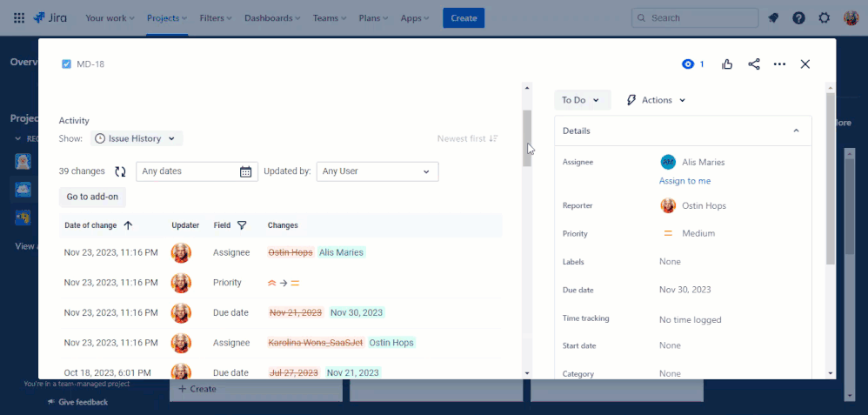
Task: Click the thumbs-up vote icon
Action: [x=727, y=64]
